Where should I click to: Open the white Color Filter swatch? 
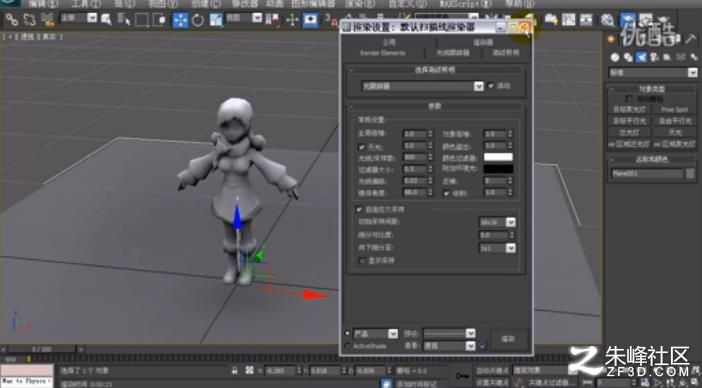point(498,157)
